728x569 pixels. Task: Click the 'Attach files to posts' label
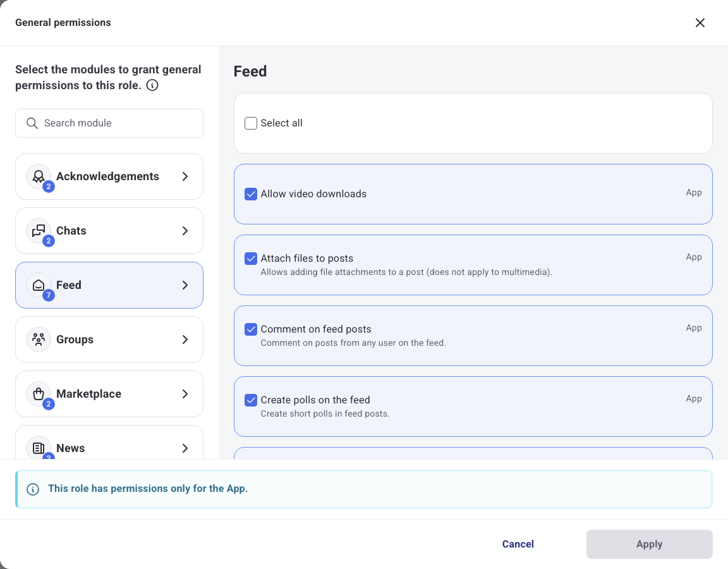point(307,258)
